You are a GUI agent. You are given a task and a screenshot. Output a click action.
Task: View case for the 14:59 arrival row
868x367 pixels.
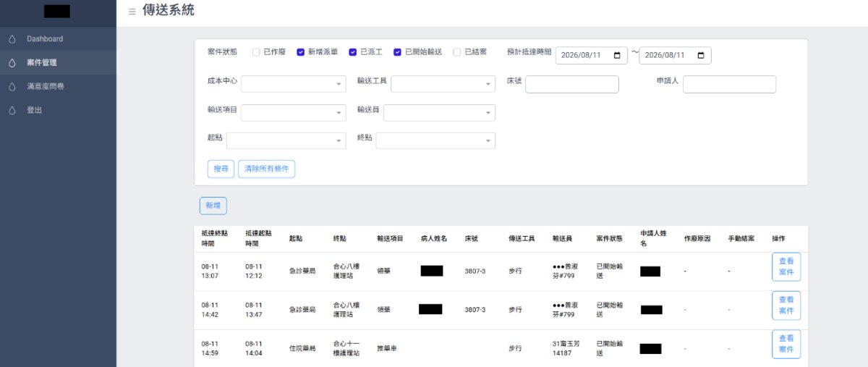pos(786,344)
